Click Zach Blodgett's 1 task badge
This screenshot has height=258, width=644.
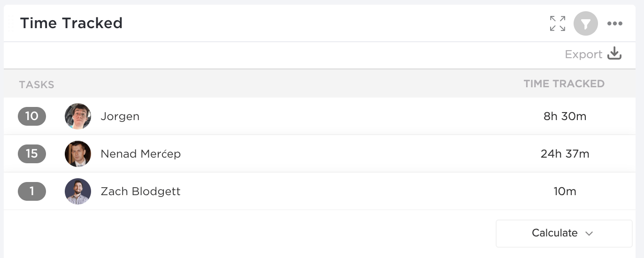(32, 191)
